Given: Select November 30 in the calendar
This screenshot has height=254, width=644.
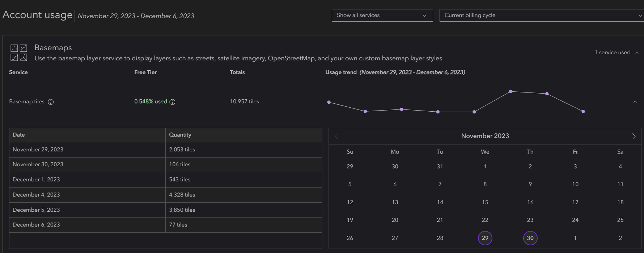Looking at the screenshot, I should pyautogui.click(x=530, y=238).
